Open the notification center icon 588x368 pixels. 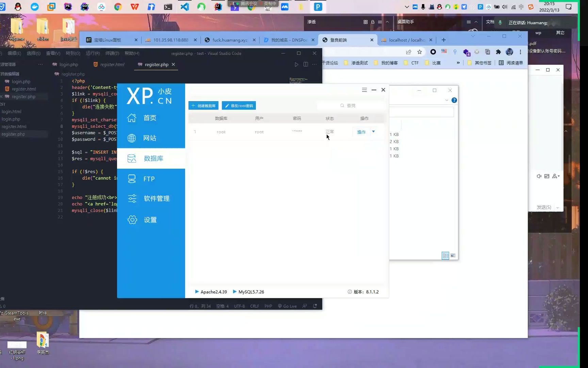pyautogui.click(x=569, y=7)
